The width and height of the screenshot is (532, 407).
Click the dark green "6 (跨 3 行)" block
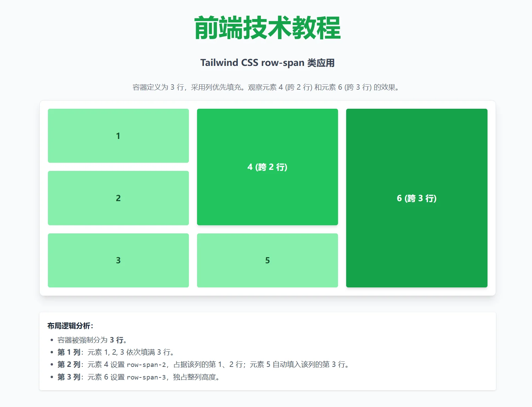[x=416, y=198]
